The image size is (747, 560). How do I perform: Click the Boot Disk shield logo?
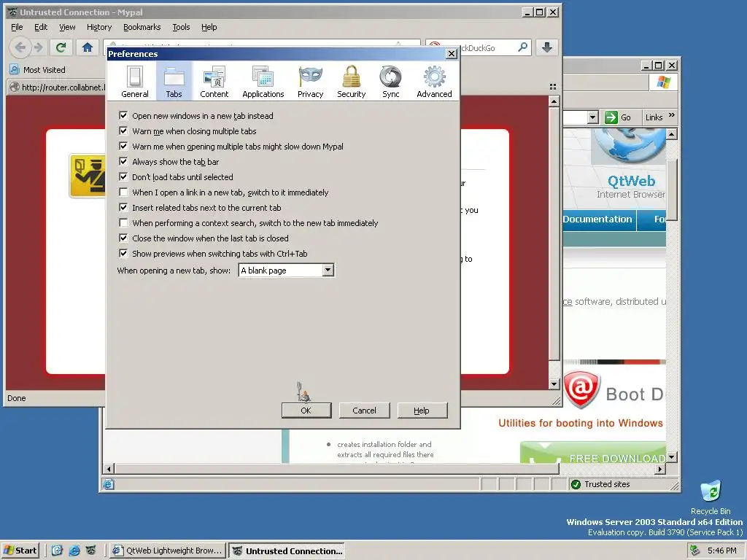click(581, 389)
